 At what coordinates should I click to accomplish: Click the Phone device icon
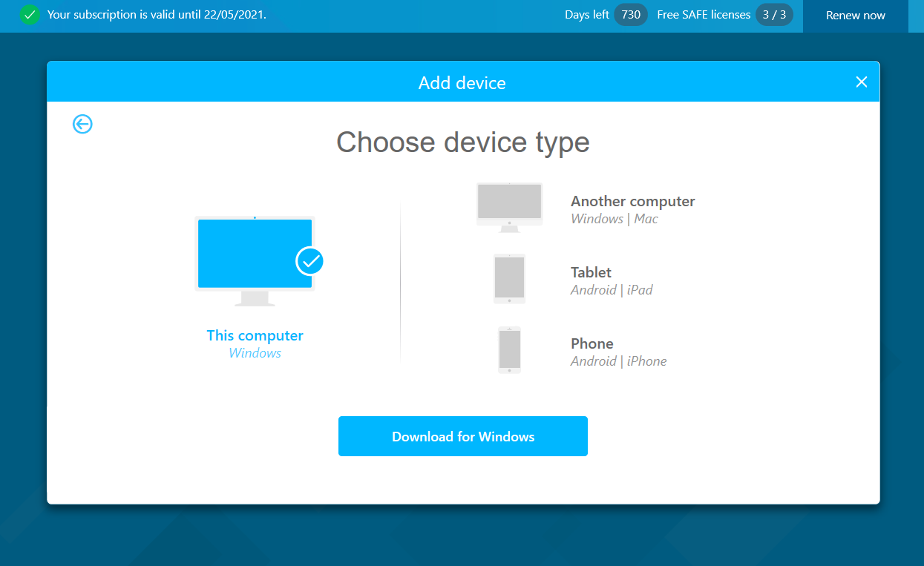click(509, 349)
